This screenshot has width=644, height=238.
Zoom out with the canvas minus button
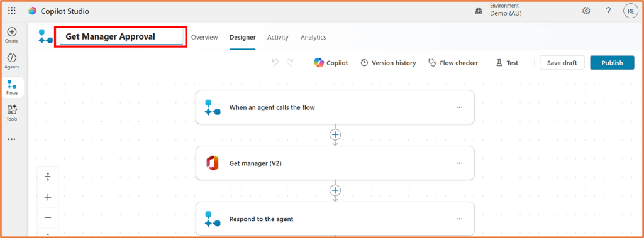[48, 217]
